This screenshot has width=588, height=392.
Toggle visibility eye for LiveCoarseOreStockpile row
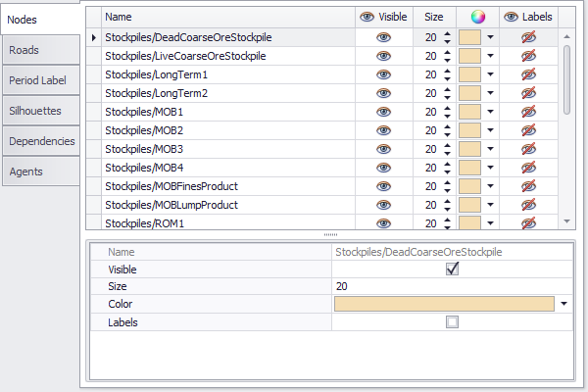tap(383, 56)
